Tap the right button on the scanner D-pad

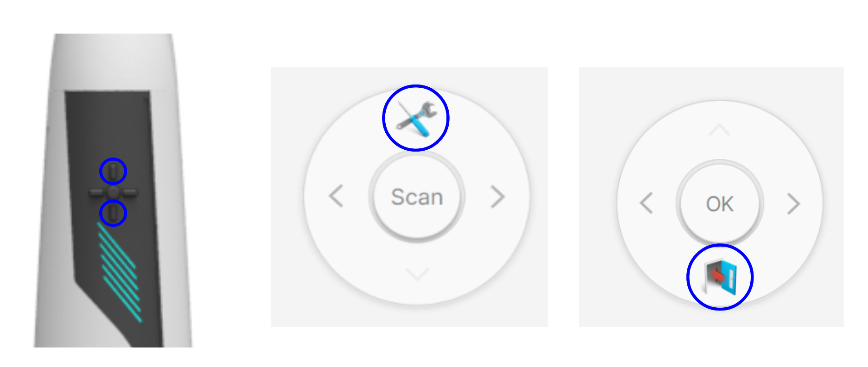130,192
